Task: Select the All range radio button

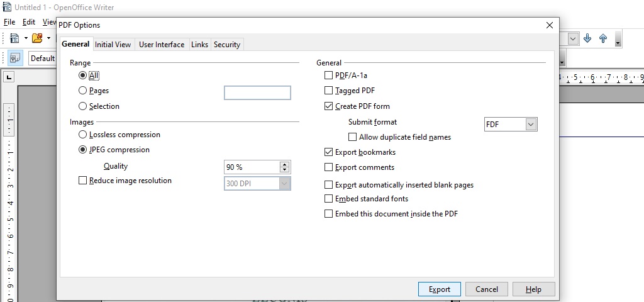Action: pyautogui.click(x=82, y=75)
